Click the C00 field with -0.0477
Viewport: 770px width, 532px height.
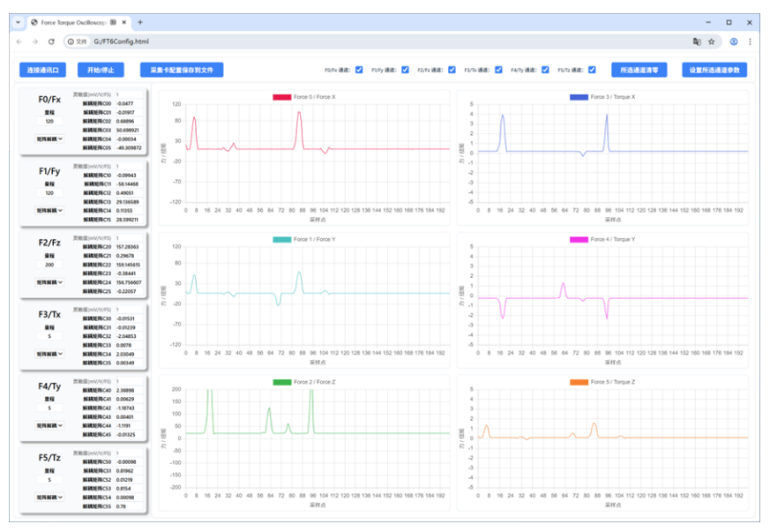[129, 103]
